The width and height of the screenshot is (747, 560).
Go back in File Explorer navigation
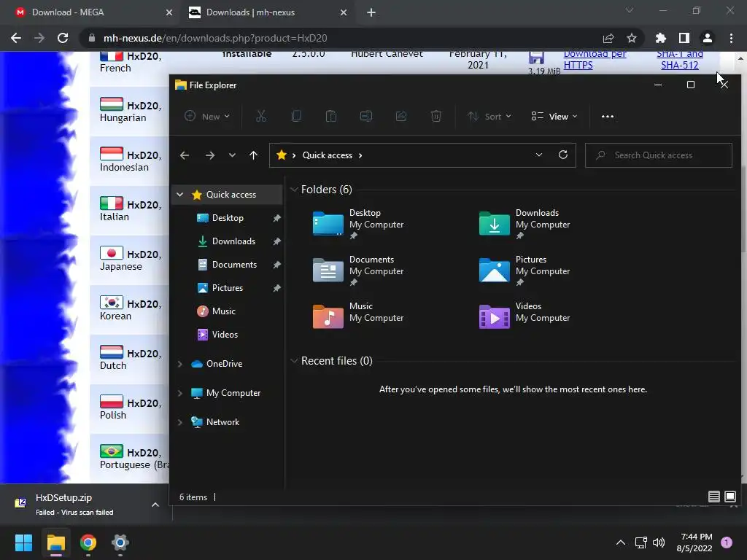tap(185, 155)
